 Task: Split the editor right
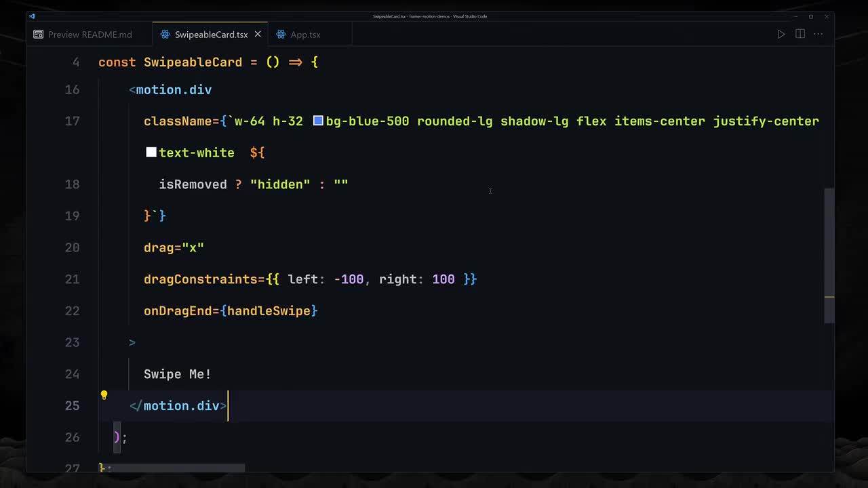800,35
